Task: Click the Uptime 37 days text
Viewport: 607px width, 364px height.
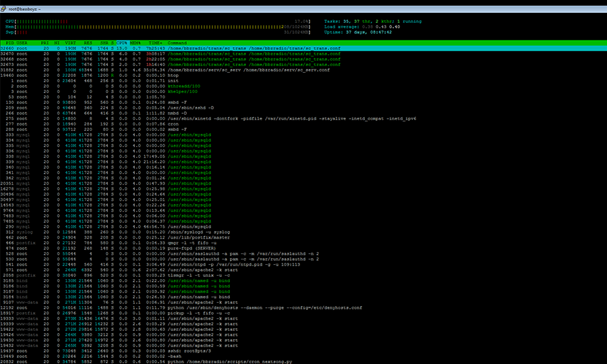Action: click(x=357, y=32)
